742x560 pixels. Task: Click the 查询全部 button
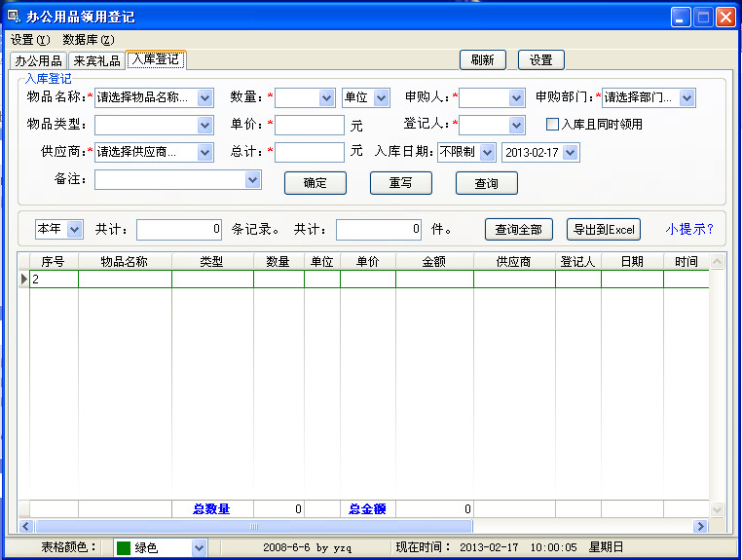[x=519, y=230]
